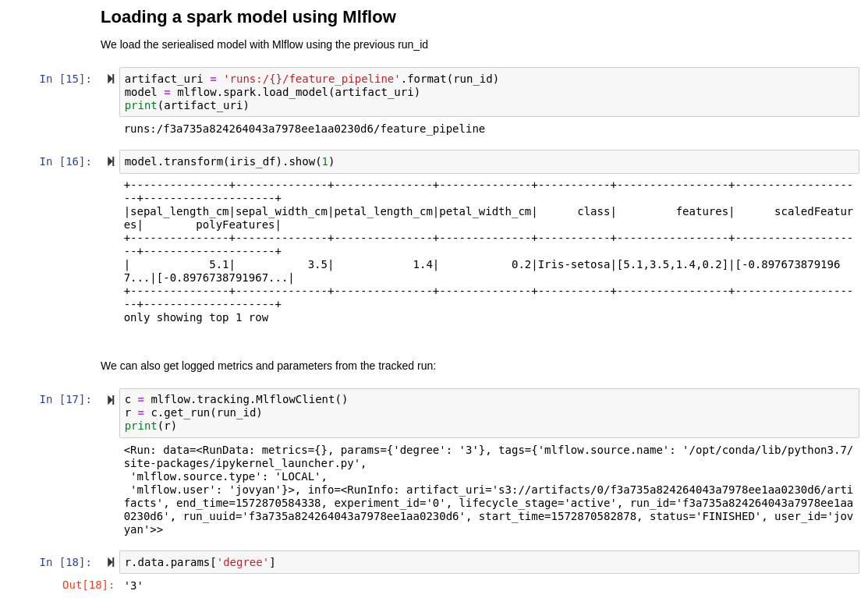Click into the r.data.params code cell

tap(489, 562)
